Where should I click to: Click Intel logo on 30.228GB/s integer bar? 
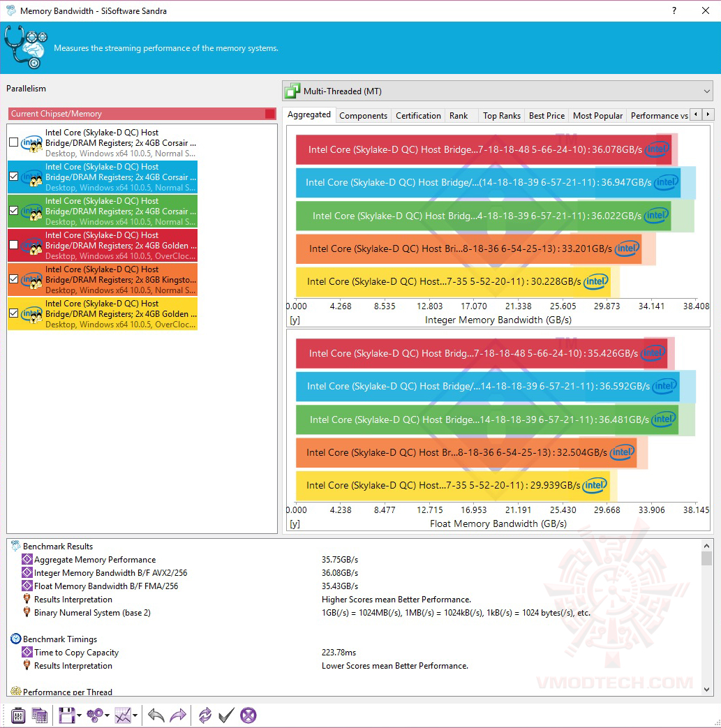click(596, 281)
